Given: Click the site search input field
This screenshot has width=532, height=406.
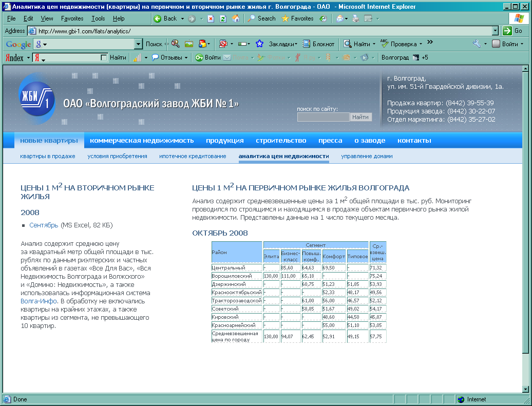Looking at the screenshot, I should [x=323, y=117].
